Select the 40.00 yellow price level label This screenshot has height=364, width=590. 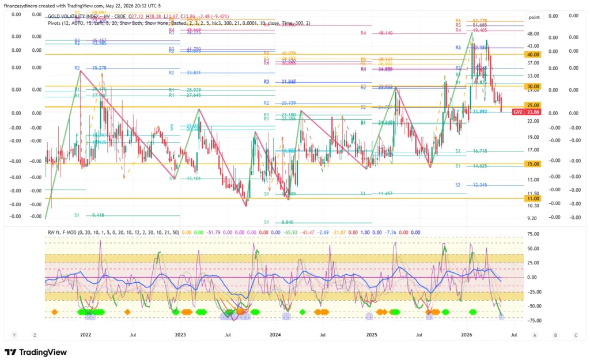(x=533, y=55)
